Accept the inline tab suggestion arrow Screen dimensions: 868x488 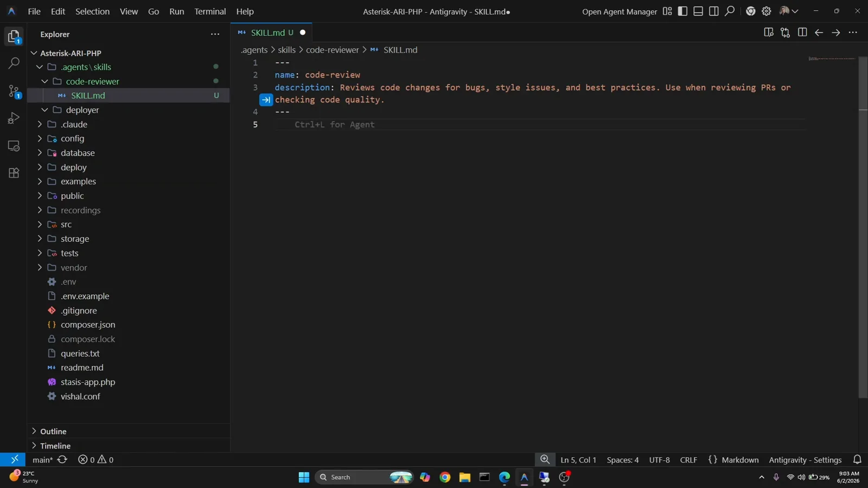pos(266,100)
